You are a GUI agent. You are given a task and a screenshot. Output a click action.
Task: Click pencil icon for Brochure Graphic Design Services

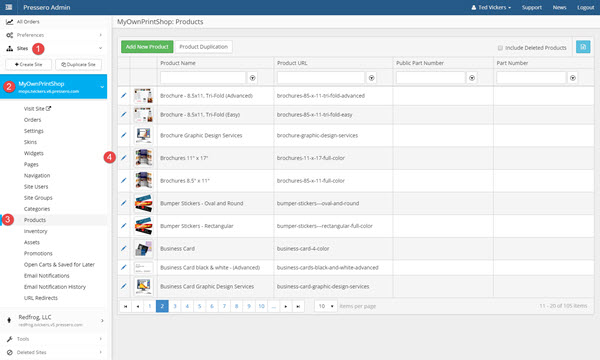[124, 135]
